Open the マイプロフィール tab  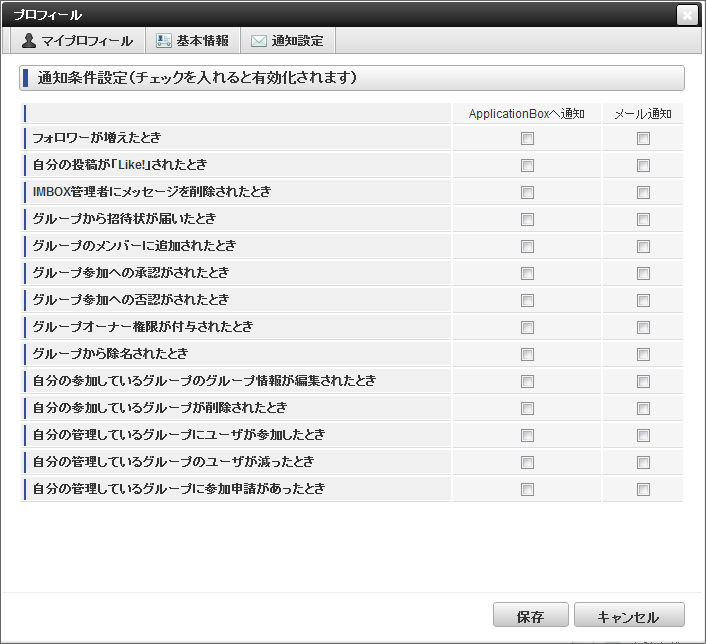pos(77,41)
